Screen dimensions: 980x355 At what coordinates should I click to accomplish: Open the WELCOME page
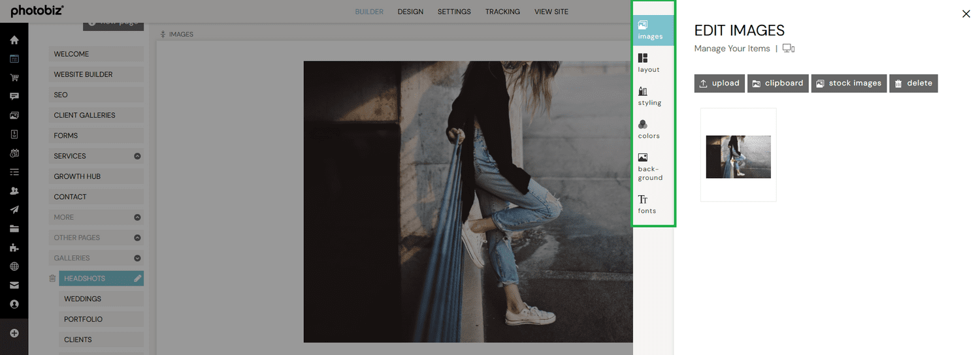coord(96,54)
